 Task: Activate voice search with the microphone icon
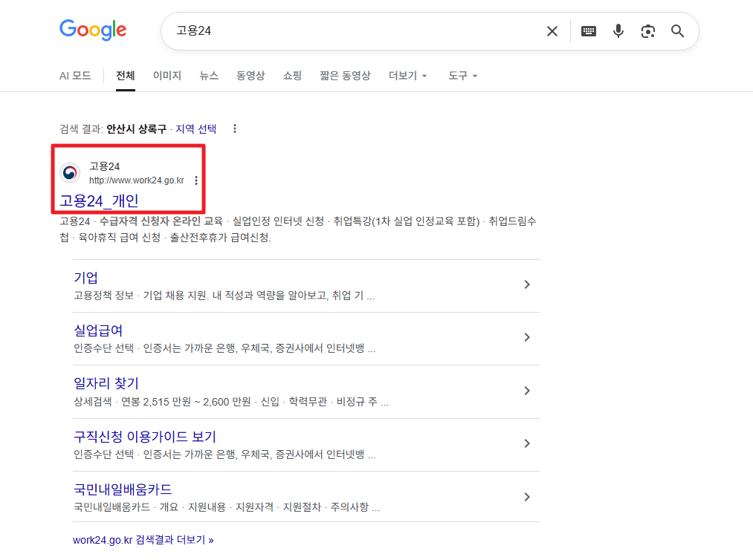click(x=618, y=30)
